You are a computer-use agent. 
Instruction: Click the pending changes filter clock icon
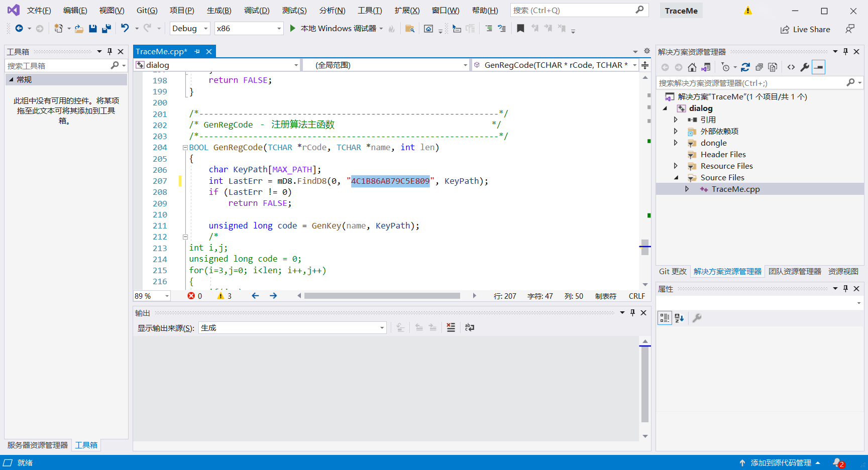(x=725, y=67)
